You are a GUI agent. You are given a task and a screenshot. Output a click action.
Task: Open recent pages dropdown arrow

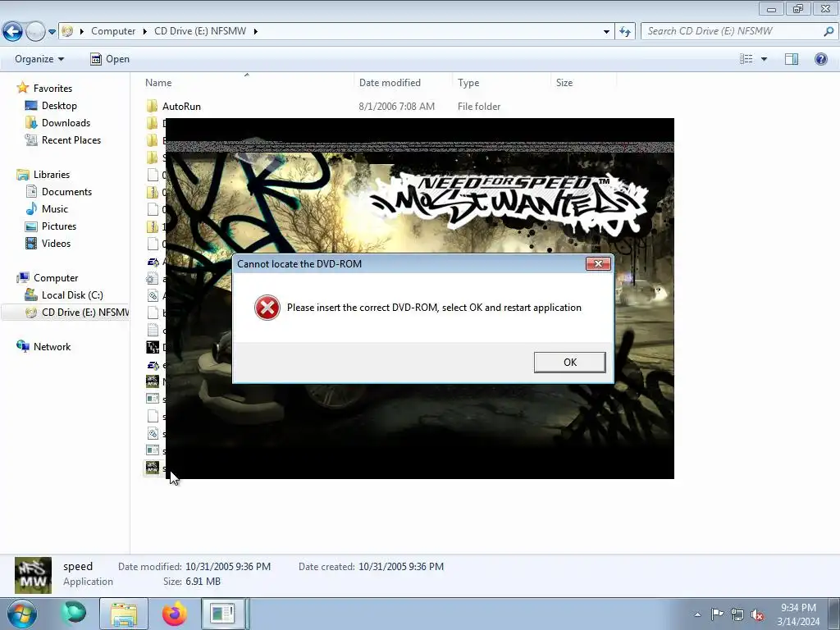(52, 32)
